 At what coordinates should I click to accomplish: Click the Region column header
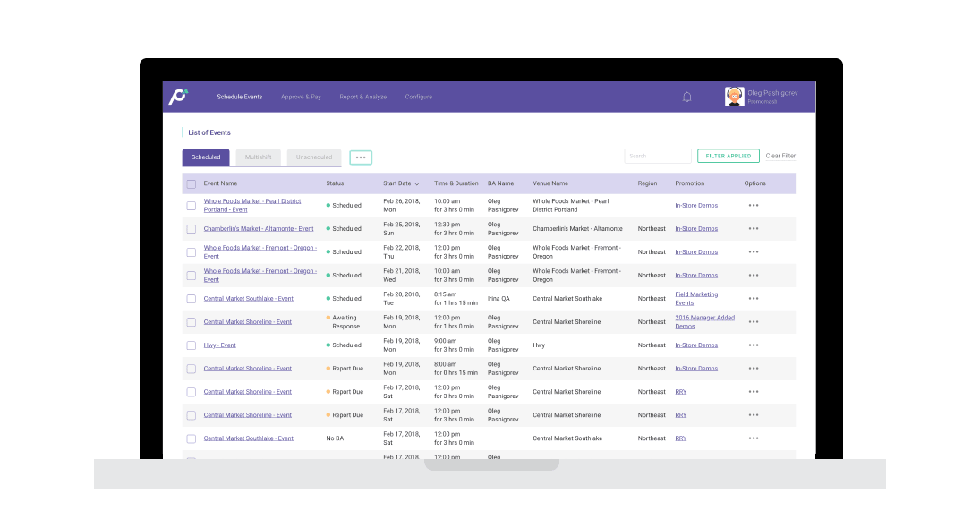(647, 183)
